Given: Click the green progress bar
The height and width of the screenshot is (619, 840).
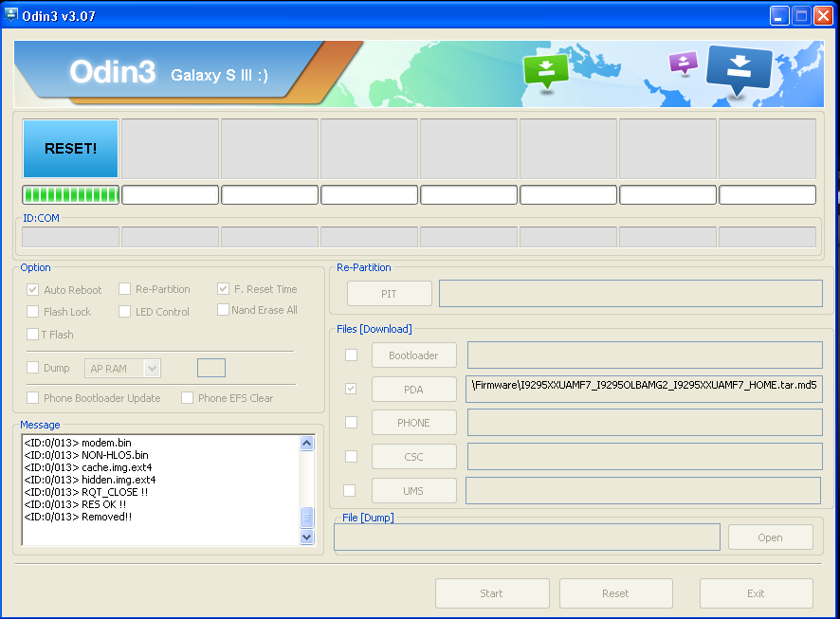Looking at the screenshot, I should [71, 195].
